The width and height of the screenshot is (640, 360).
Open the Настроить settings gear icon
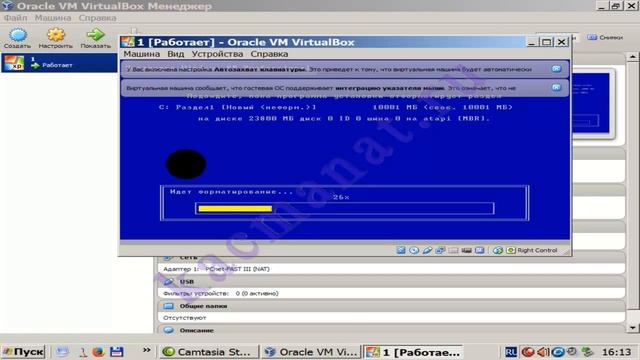(x=56, y=38)
